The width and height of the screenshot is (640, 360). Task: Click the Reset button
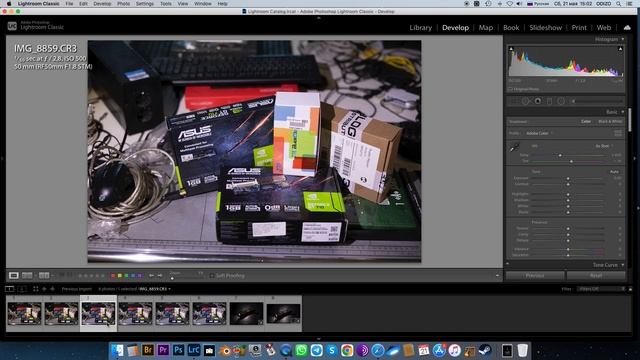click(596, 276)
